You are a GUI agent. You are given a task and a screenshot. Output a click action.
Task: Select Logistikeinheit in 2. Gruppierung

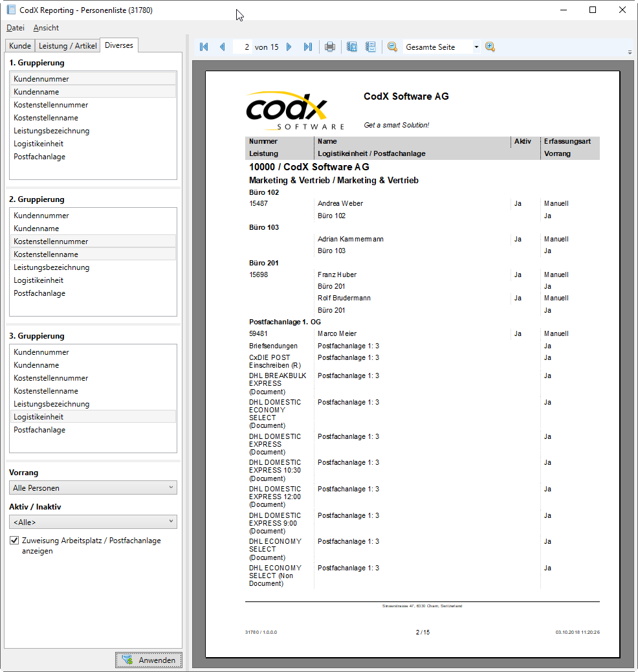[93, 280]
